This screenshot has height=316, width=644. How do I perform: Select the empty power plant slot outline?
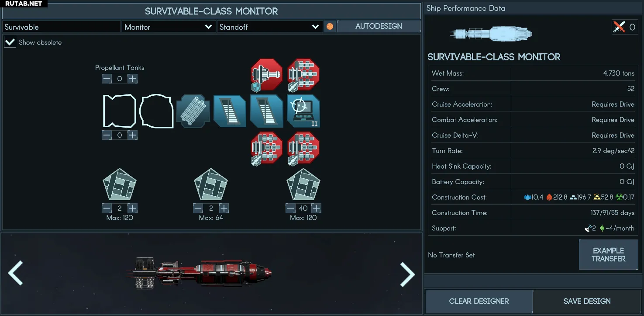(x=156, y=111)
